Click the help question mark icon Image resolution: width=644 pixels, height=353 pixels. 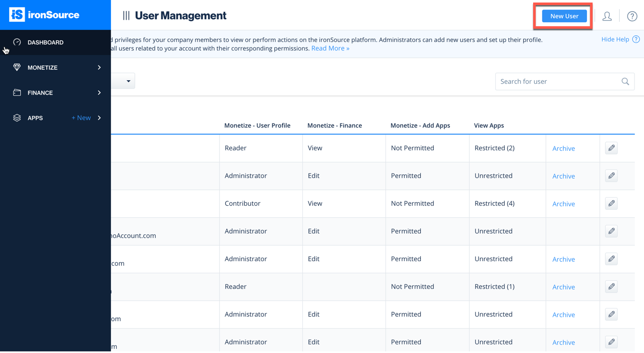(632, 16)
